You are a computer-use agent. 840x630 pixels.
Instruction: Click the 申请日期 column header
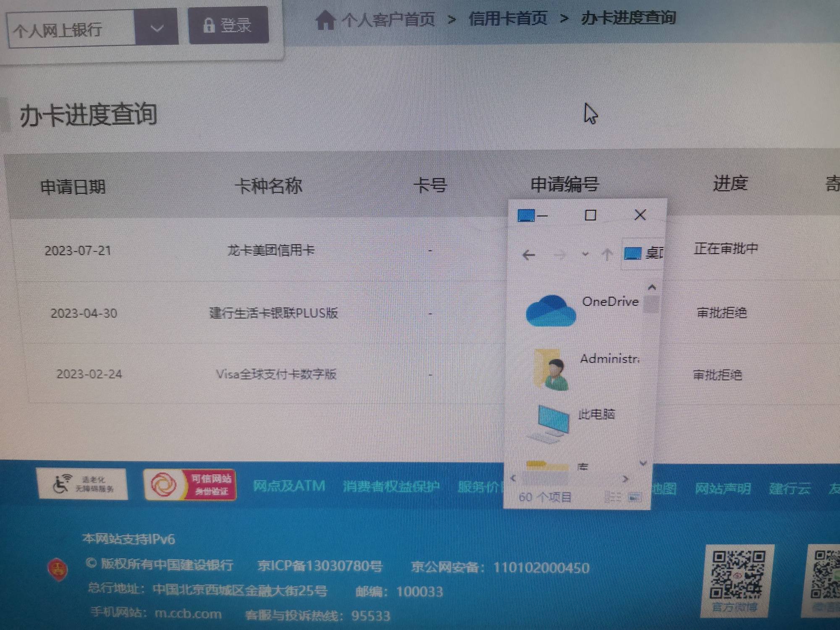[x=73, y=187]
